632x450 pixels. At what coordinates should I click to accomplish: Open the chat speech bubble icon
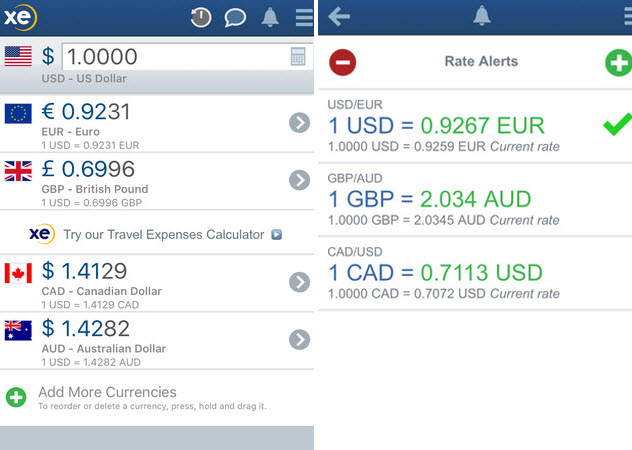coord(235,18)
